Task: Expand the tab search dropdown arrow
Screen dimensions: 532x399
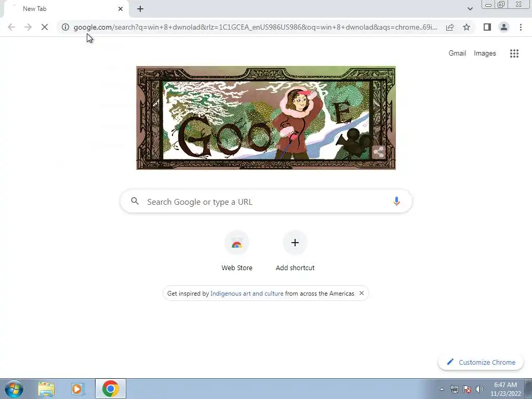Action: pos(470,9)
